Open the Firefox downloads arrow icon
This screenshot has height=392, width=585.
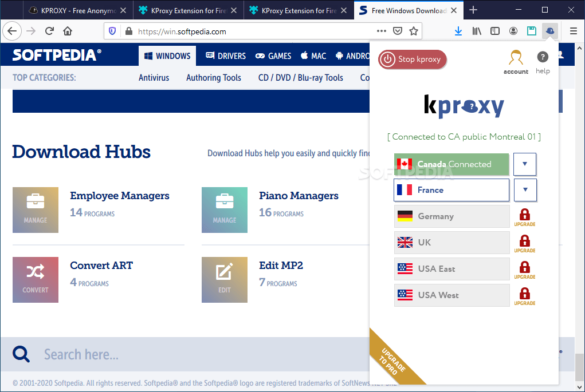coord(458,31)
